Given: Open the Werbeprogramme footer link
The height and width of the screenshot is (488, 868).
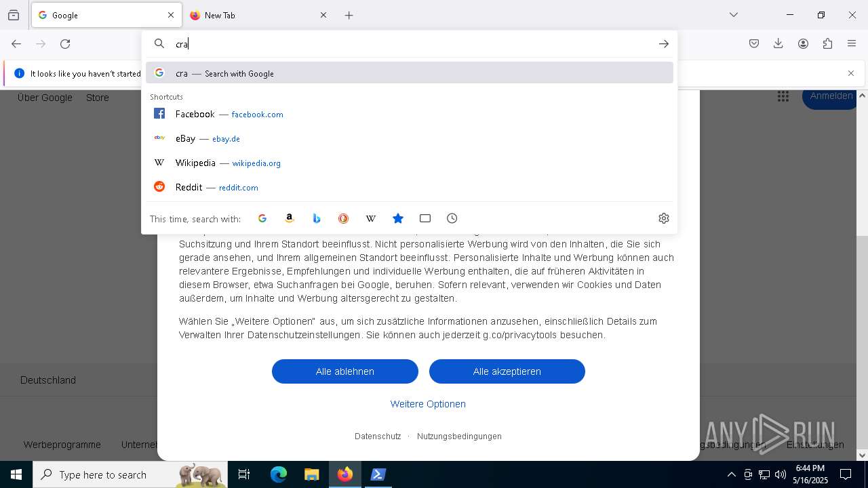Looking at the screenshot, I should point(62,445).
